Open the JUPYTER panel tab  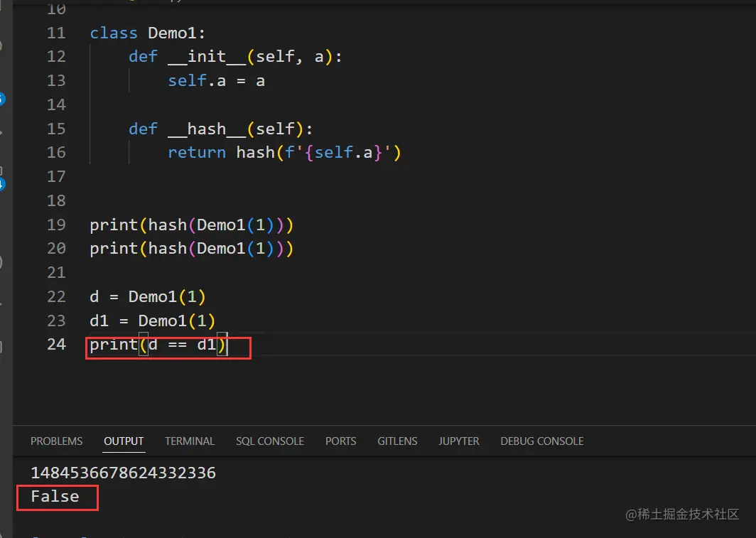(x=459, y=441)
